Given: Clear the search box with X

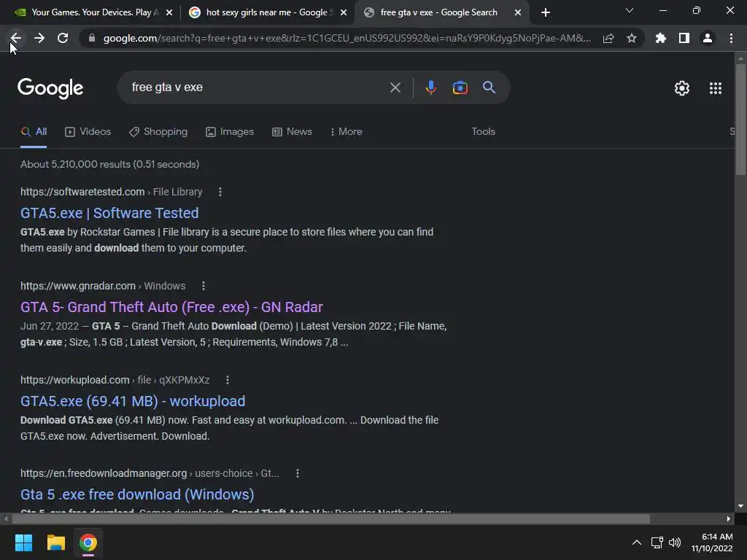Looking at the screenshot, I should click(395, 87).
